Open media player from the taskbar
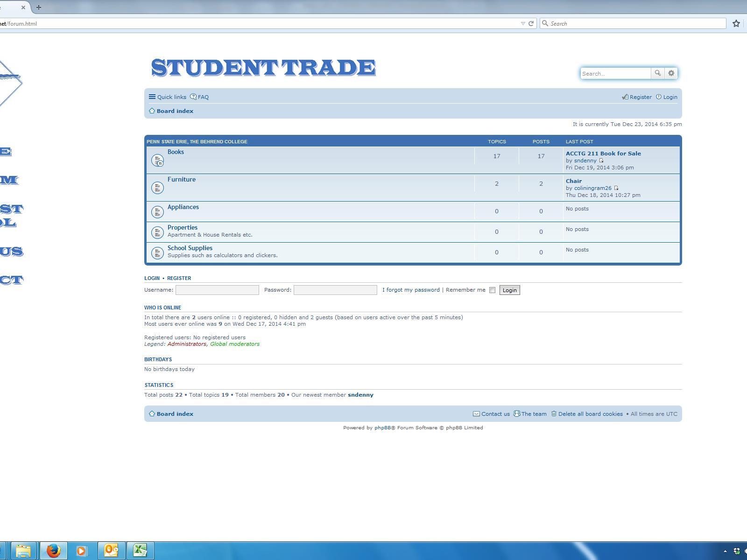This screenshot has height=560, width=747. click(x=82, y=551)
